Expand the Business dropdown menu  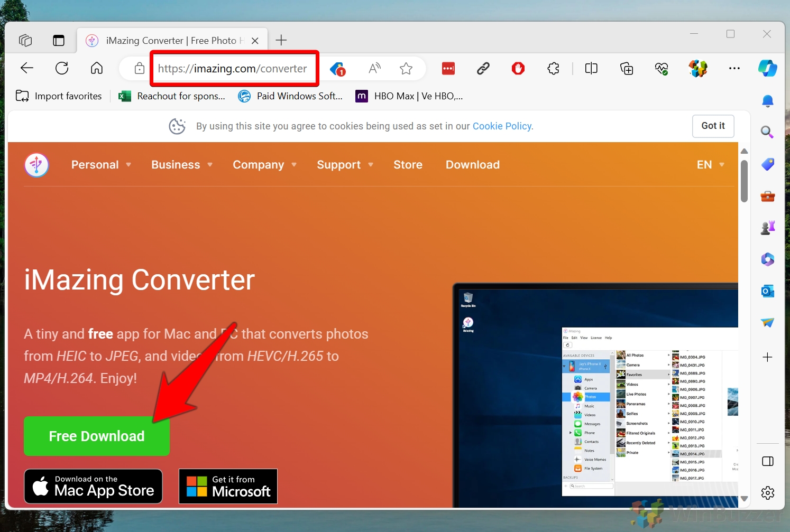tap(182, 165)
